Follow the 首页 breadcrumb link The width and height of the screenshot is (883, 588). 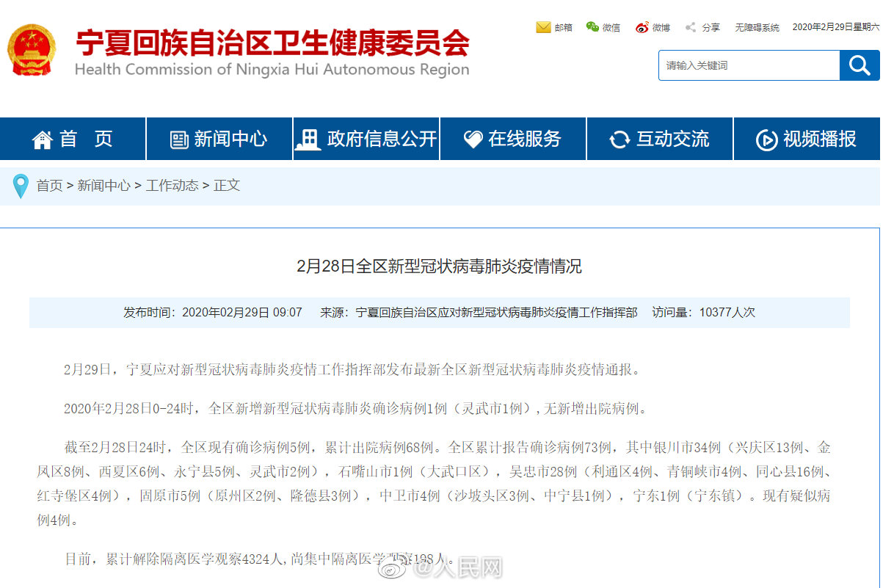[x=49, y=186]
